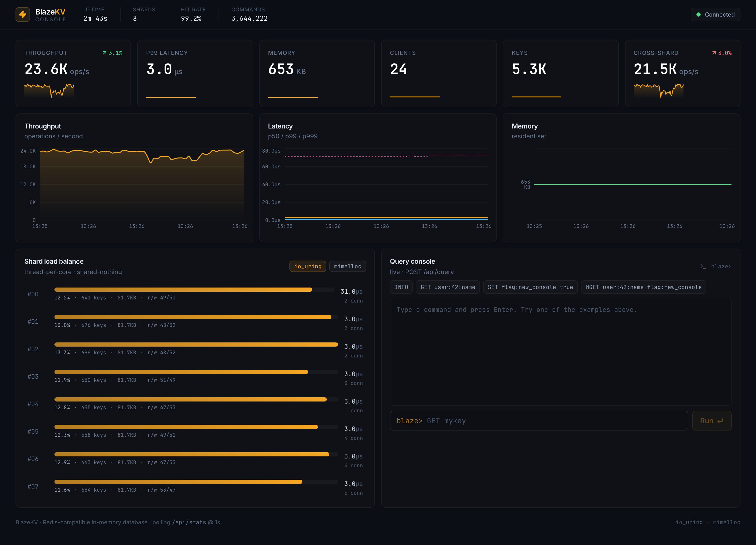Click the Run button
The height and width of the screenshot is (545, 756).
pos(712,421)
